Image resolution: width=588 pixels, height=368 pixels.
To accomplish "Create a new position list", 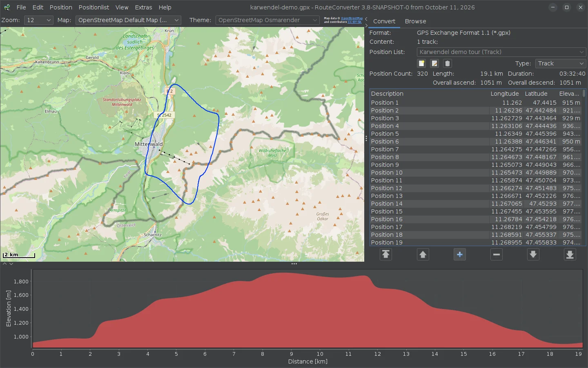I will click(422, 63).
